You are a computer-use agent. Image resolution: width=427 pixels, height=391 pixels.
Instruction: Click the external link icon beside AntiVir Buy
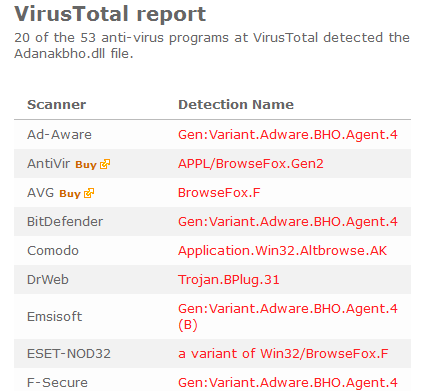(x=105, y=164)
